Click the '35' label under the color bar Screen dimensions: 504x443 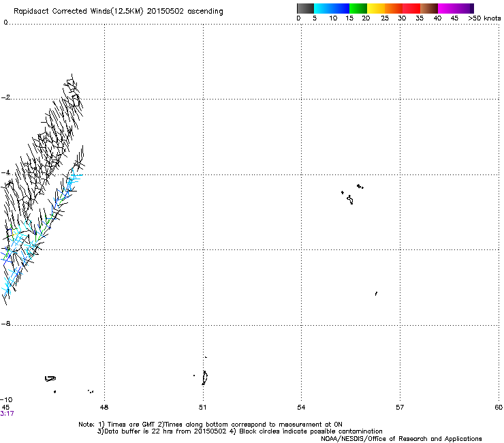[x=420, y=18]
